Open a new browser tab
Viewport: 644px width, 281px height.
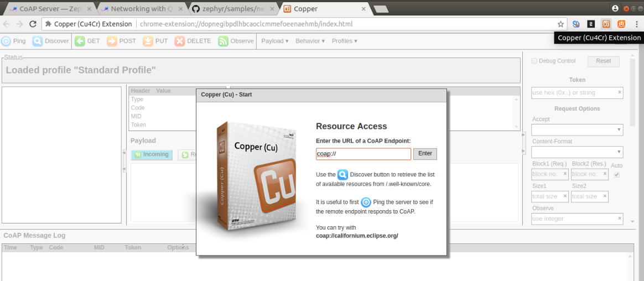[x=381, y=9]
